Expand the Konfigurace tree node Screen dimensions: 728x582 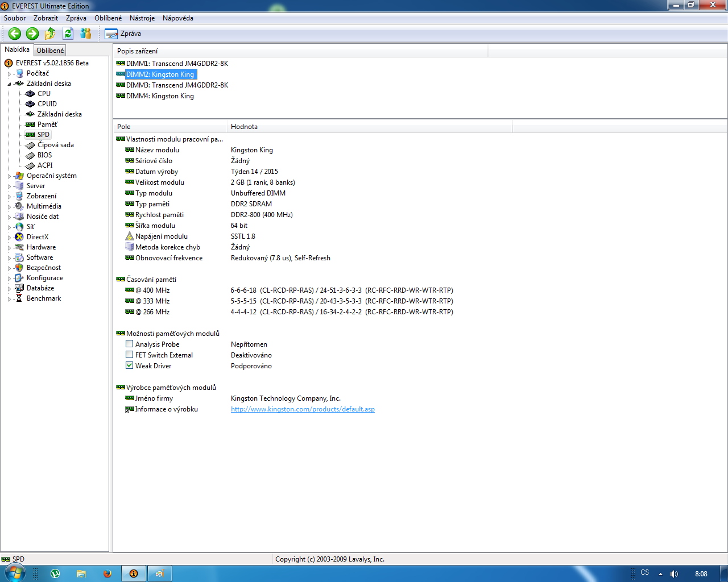pos(10,278)
